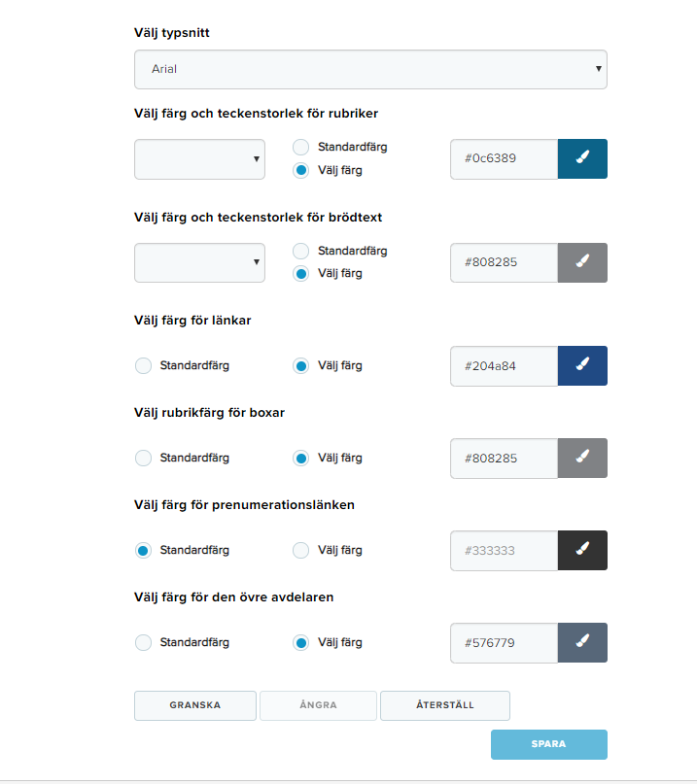Save settings with SPARA button

pos(549,744)
